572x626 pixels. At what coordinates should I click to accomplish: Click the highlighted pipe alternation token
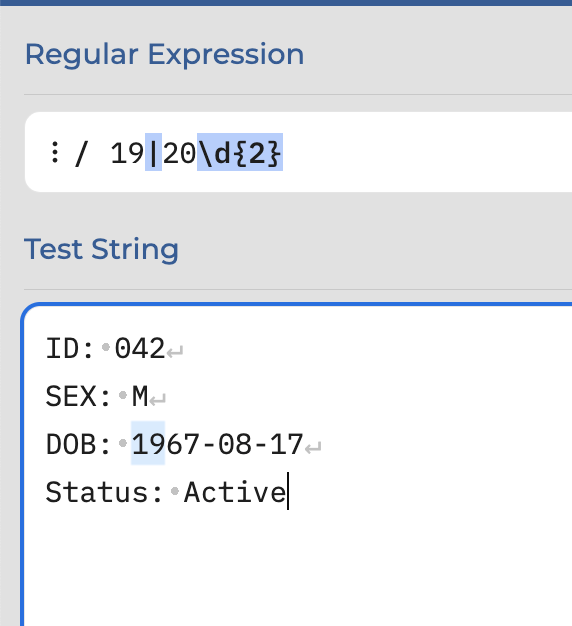153,152
